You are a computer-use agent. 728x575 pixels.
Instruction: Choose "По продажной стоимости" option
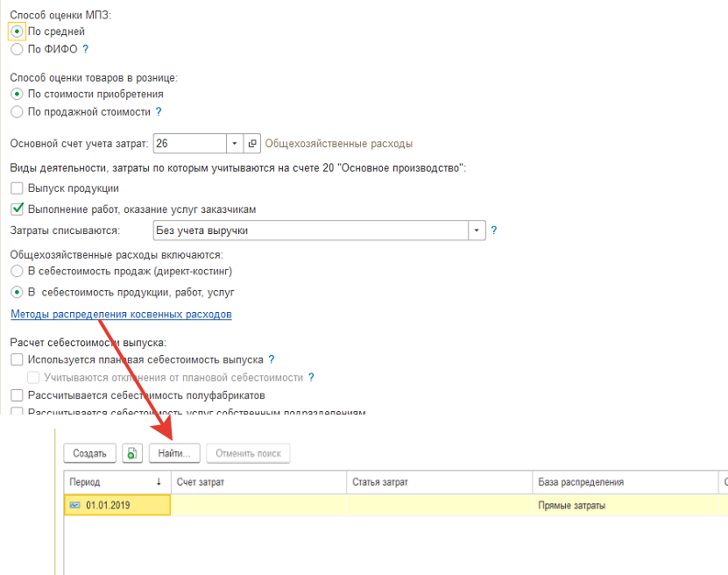coord(17,112)
